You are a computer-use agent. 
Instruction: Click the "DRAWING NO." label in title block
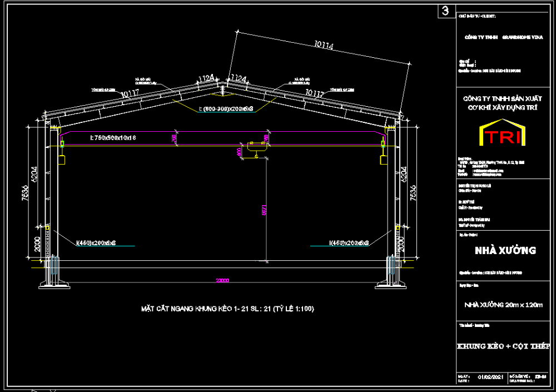click(x=522, y=381)
